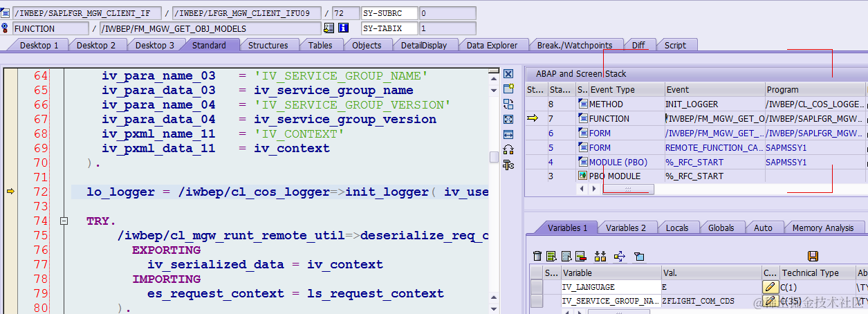Click the icon next to function module field

click(329, 28)
